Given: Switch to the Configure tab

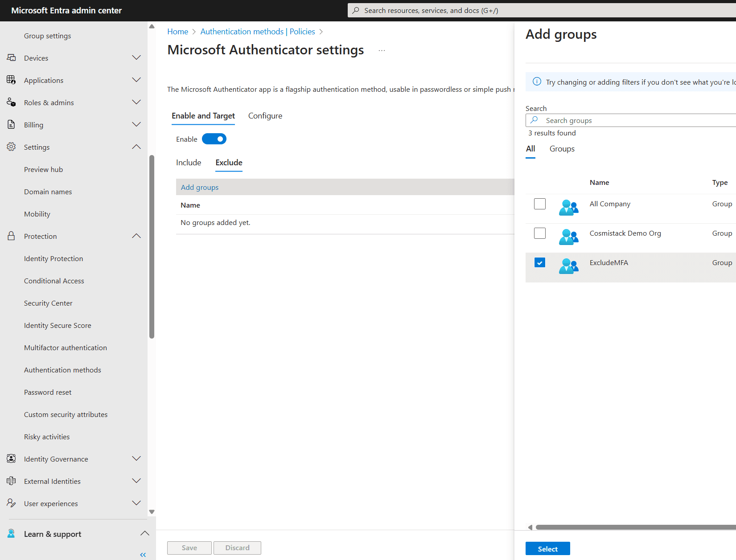Looking at the screenshot, I should click(265, 116).
